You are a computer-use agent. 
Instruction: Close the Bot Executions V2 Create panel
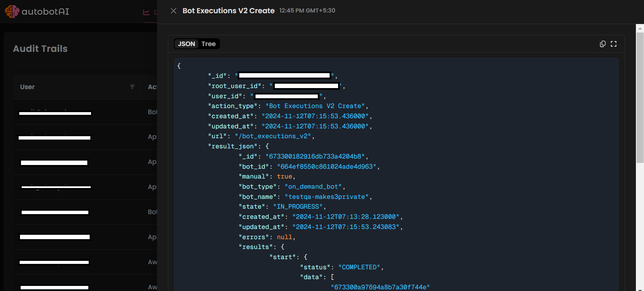pos(174,11)
